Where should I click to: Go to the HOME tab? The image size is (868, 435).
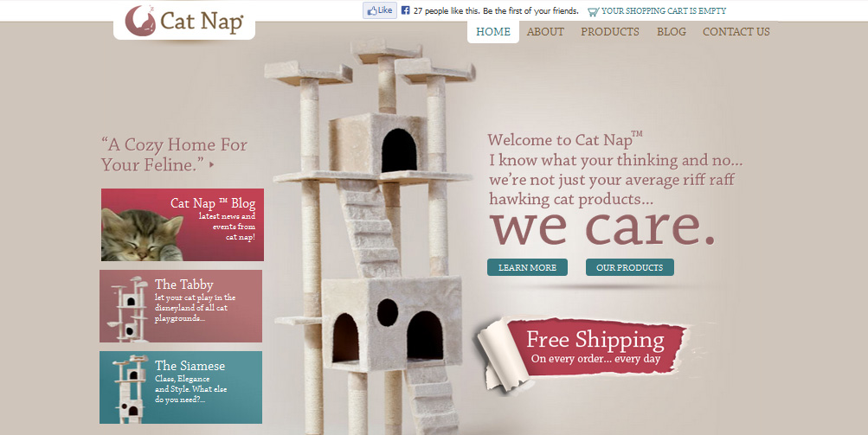pyautogui.click(x=493, y=32)
